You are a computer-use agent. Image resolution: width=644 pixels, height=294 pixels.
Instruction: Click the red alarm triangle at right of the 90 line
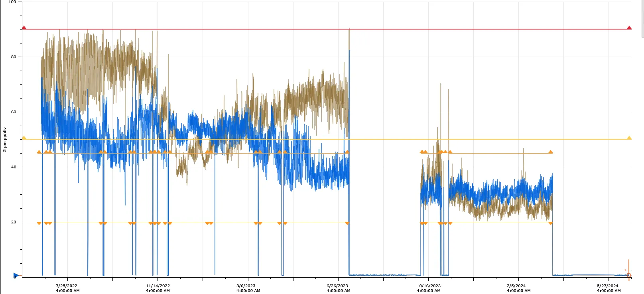[x=629, y=28]
